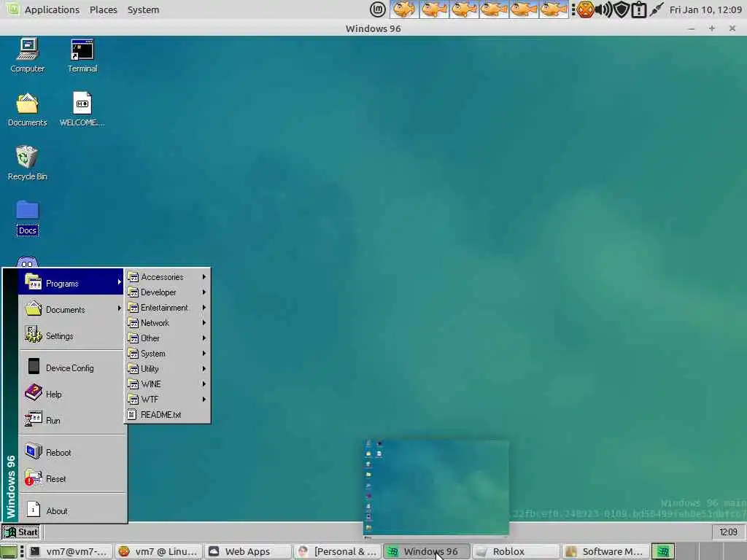This screenshot has height=560, width=747.
Task: Launch the Terminal desktop icon
Action: [x=82, y=55]
